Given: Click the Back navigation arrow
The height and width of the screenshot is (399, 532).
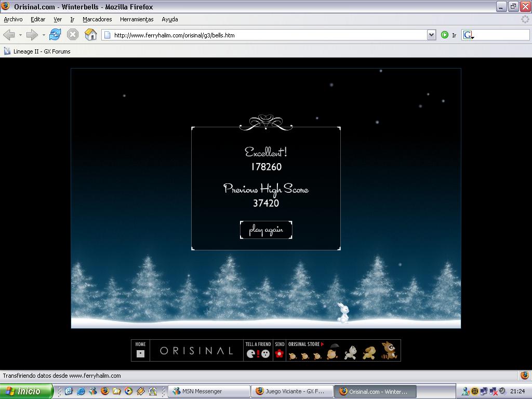Looking at the screenshot, I should (9, 35).
